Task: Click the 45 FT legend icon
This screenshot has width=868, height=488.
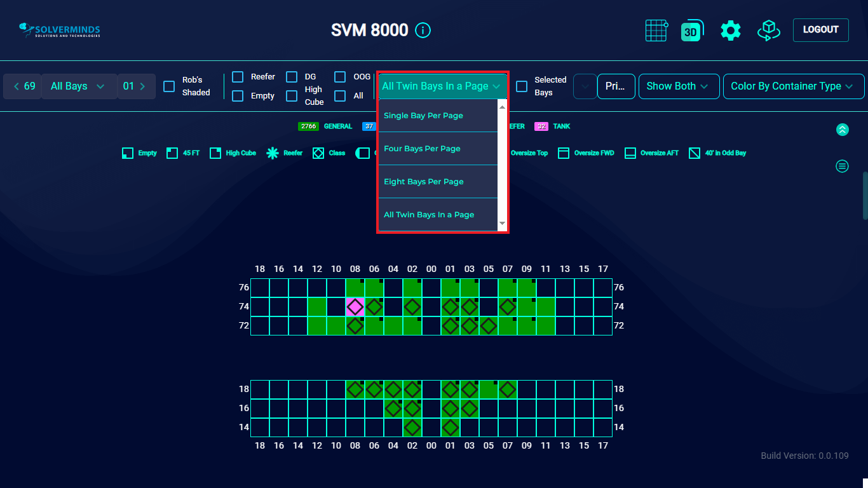Action: point(172,153)
